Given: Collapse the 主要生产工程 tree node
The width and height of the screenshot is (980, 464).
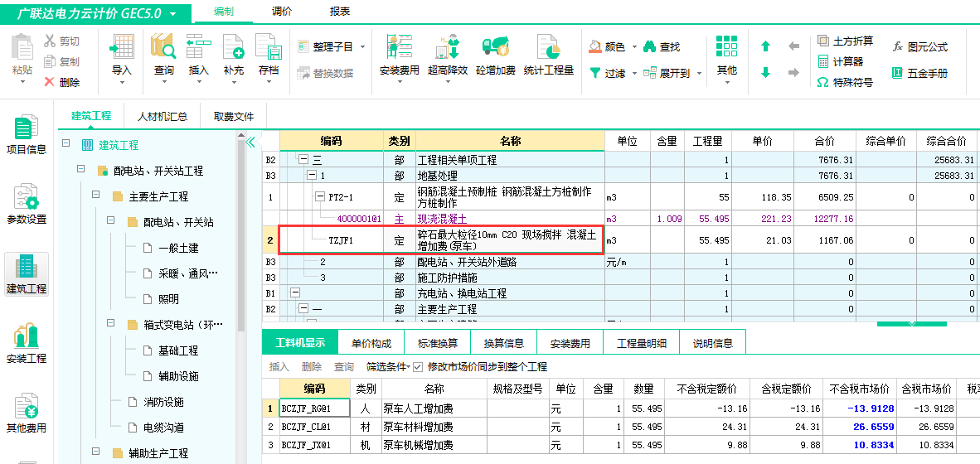Looking at the screenshot, I should (97, 196).
